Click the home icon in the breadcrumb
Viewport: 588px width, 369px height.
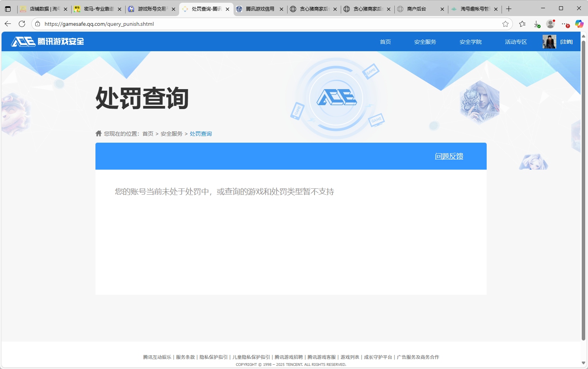pos(98,133)
